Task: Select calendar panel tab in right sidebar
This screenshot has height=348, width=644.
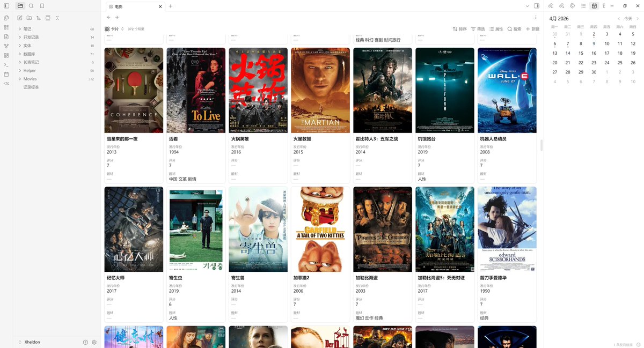Action: [594, 6]
